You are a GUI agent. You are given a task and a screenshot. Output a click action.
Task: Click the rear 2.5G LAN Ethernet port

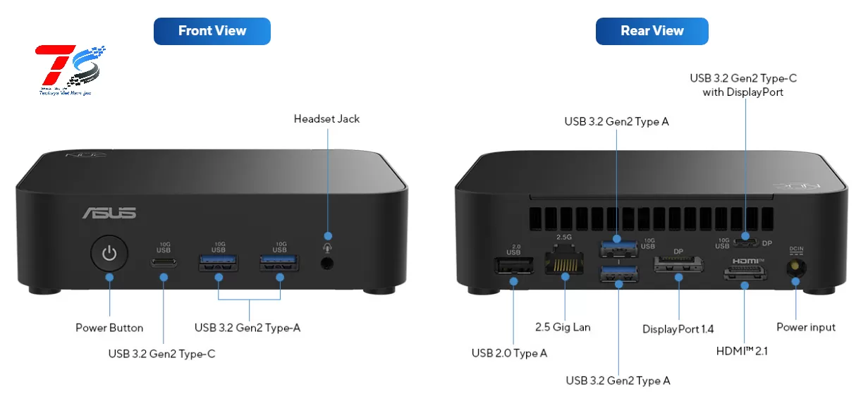(x=565, y=264)
